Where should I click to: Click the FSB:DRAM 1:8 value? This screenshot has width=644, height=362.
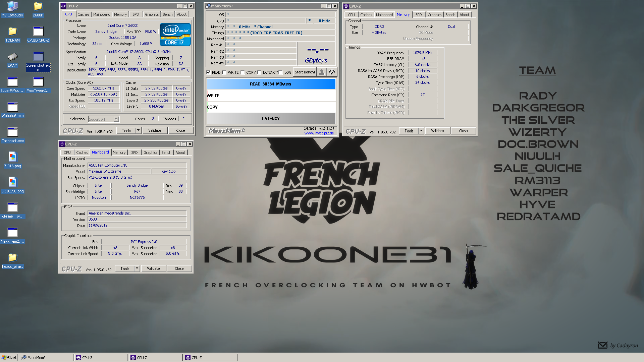point(423,59)
